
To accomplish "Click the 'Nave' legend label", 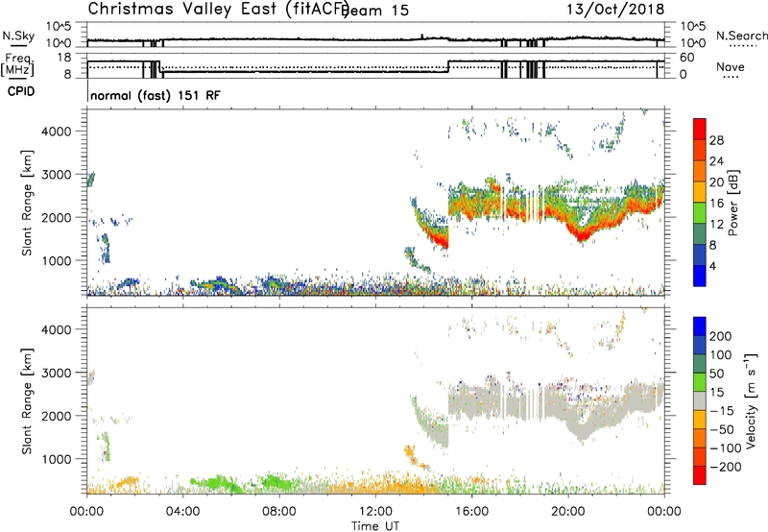I will coord(731,67).
